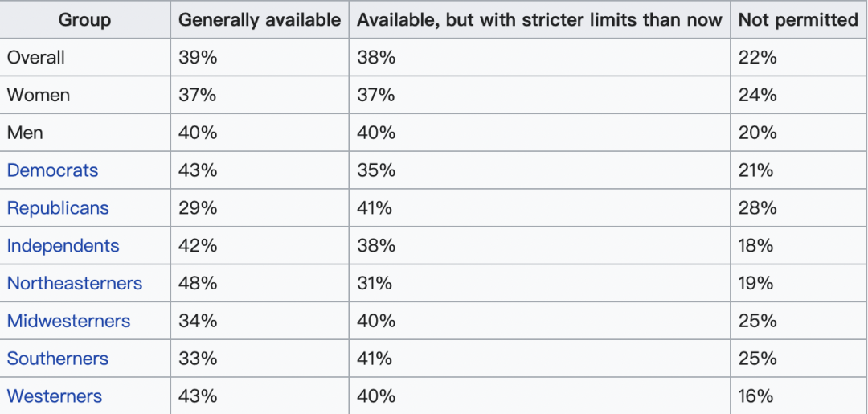This screenshot has width=868, height=414.
Task: Select the Men row label
Action: 25,133
